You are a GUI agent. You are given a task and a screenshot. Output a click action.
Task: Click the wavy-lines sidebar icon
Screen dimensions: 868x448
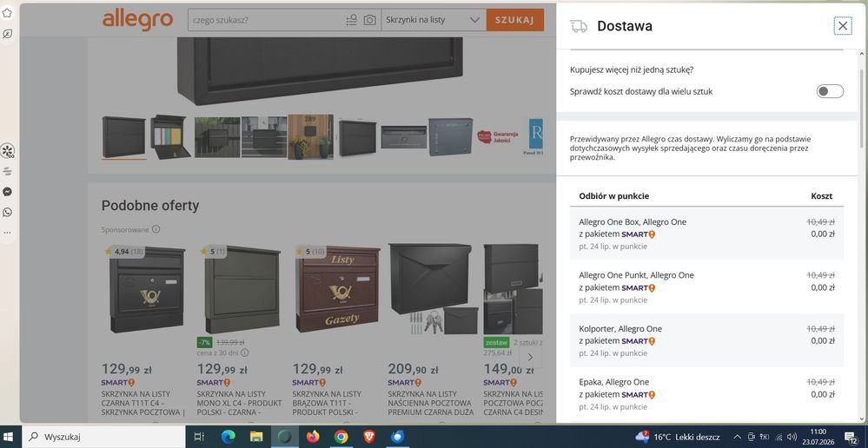7,171
